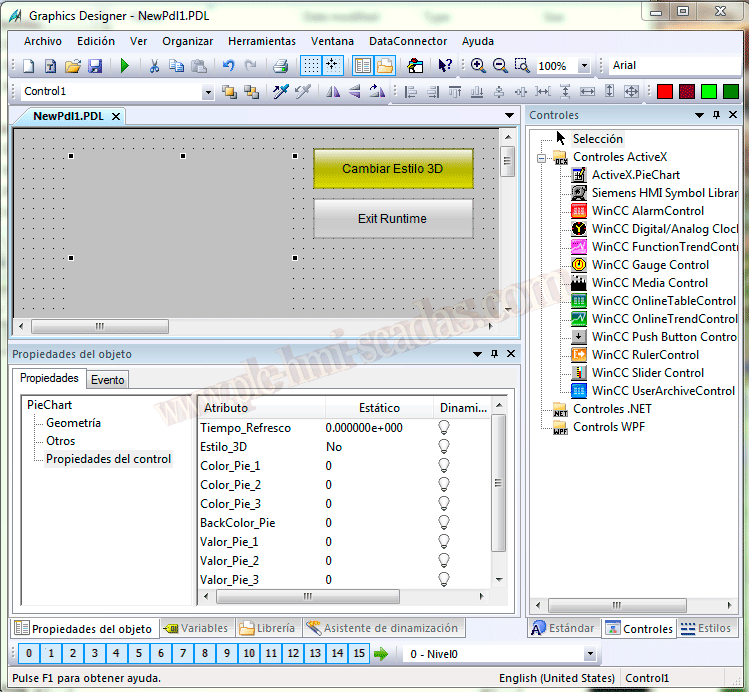Select the bright red color swatch
This screenshot has width=749, height=692.
(x=664, y=92)
